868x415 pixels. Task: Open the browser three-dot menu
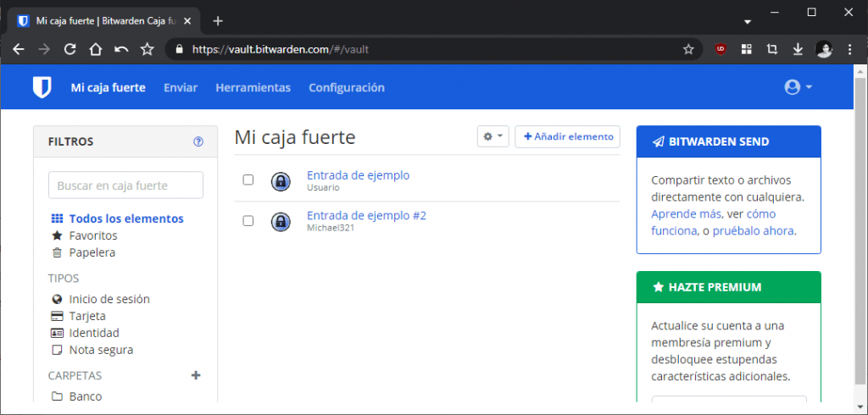click(850, 49)
